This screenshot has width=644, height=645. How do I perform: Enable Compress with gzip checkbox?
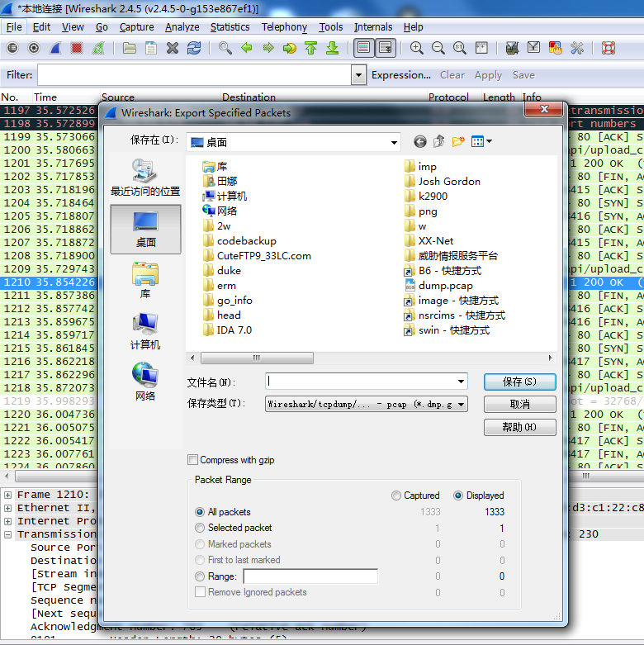point(192,459)
